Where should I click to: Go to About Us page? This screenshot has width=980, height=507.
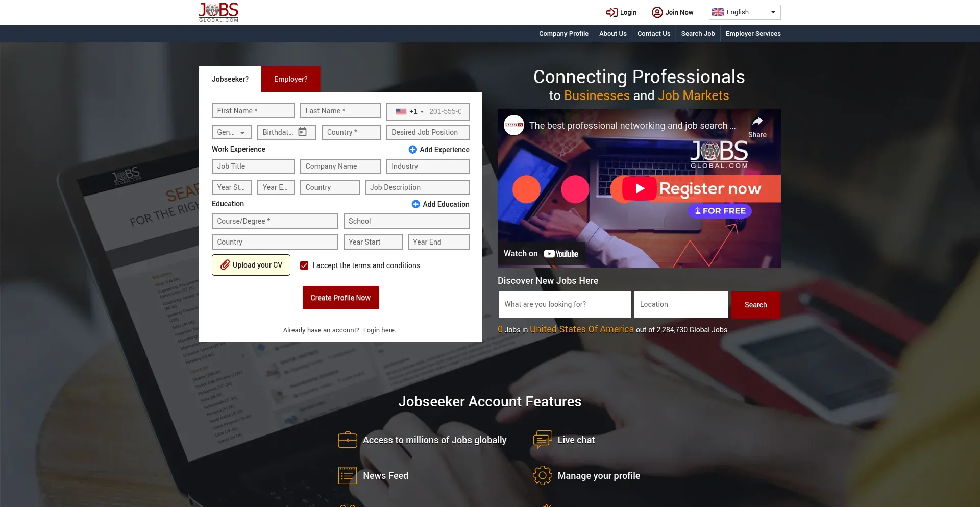(612, 34)
